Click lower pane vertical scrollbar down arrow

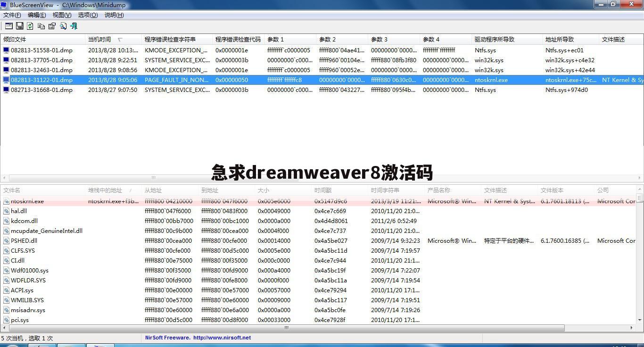[x=640, y=320]
